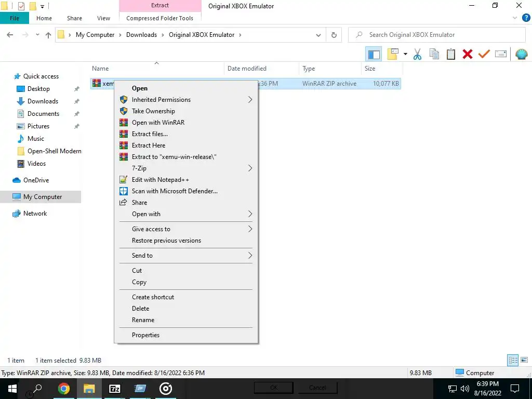
Task: Open the 7-Zip submenu
Action: [186, 168]
